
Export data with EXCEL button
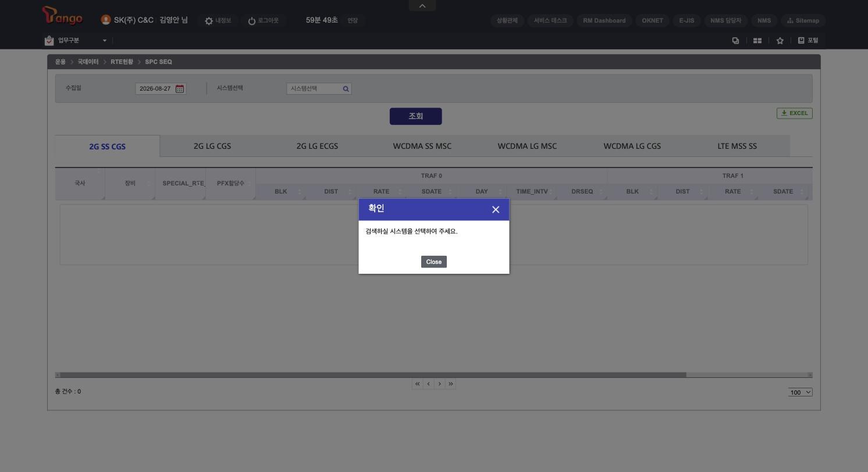click(795, 113)
